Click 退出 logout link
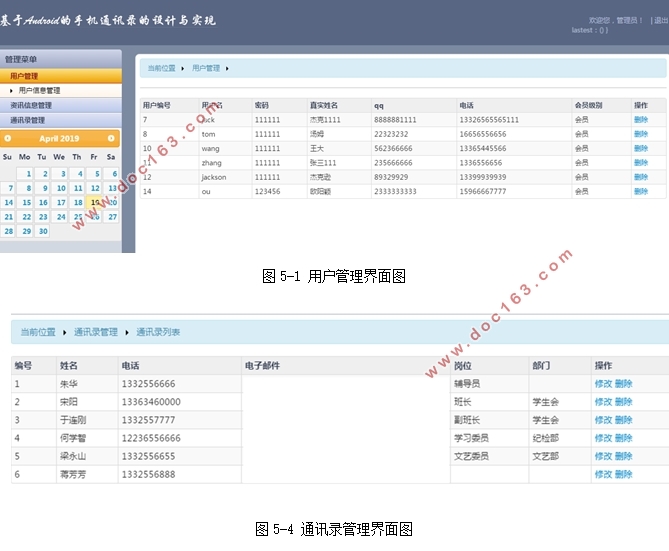This screenshot has width=669, height=551. [x=661, y=20]
